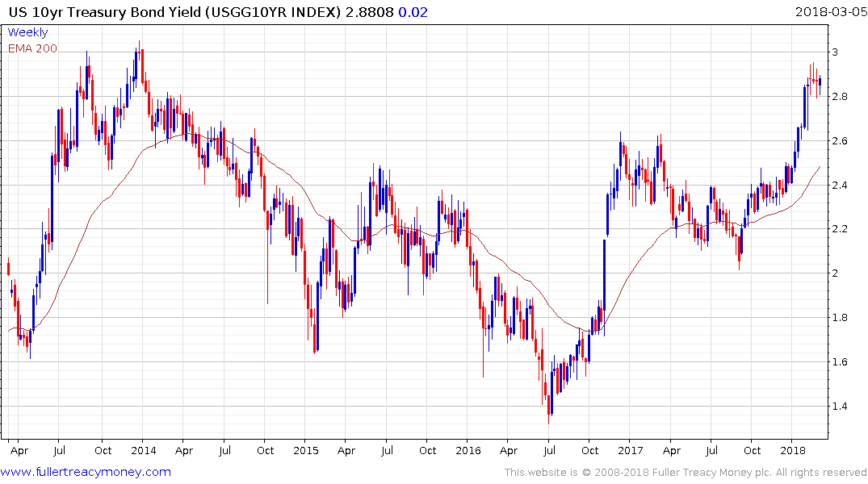This screenshot has width=868, height=484.
Task: Click the x-axis label 2014
Action: coord(144,450)
